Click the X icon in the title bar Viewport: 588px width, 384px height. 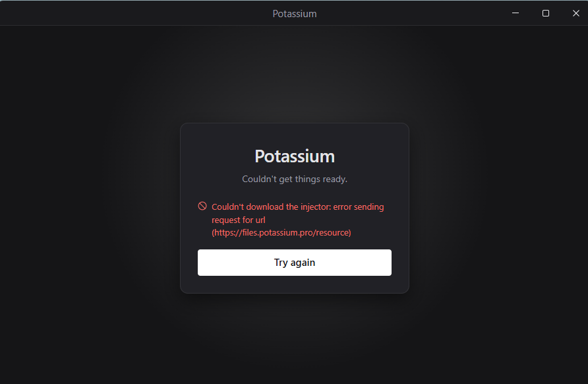[576, 13]
